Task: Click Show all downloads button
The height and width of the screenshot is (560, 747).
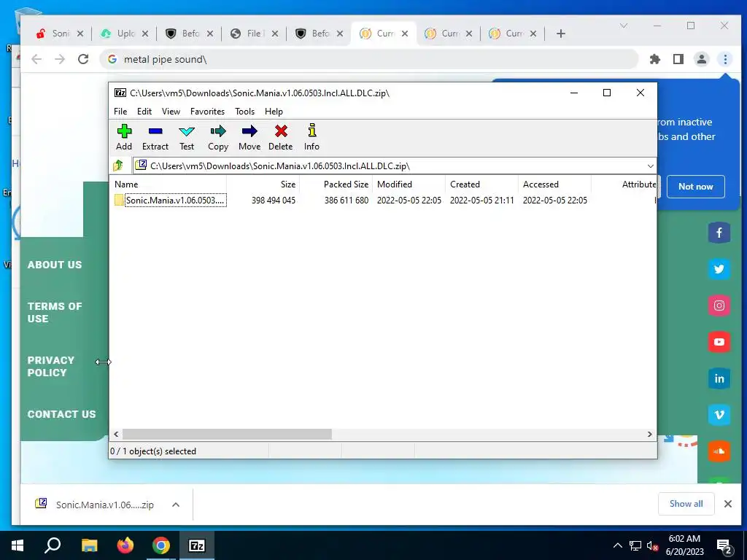Action: 686,504
